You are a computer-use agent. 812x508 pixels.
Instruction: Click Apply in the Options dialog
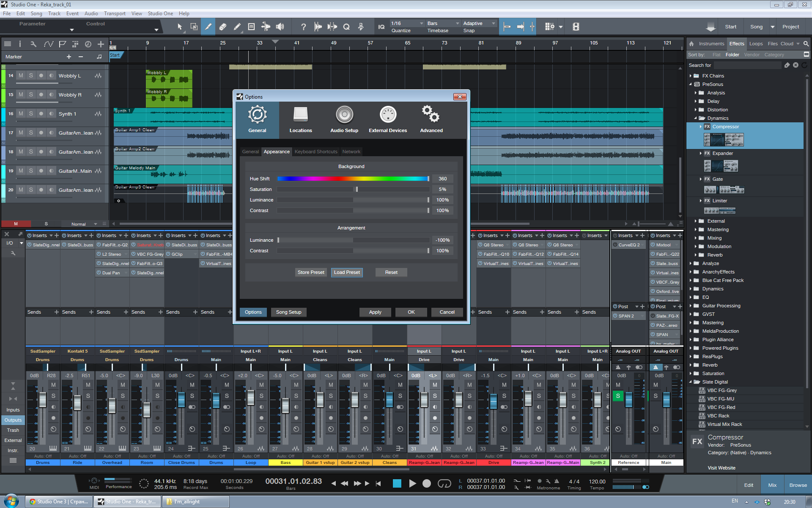375,312
